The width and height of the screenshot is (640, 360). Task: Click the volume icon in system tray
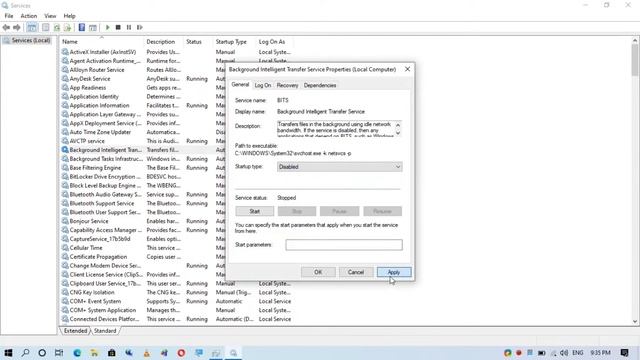coord(564,353)
